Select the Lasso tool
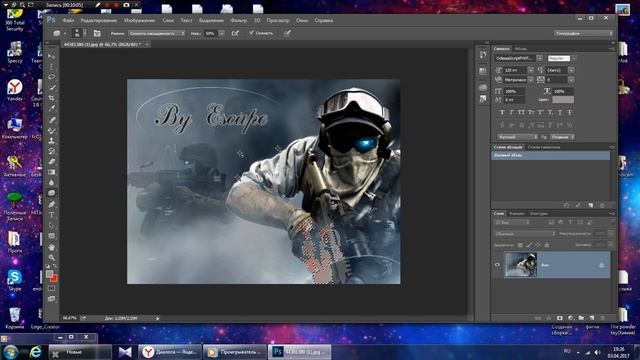640x360 pixels. pyautogui.click(x=52, y=77)
